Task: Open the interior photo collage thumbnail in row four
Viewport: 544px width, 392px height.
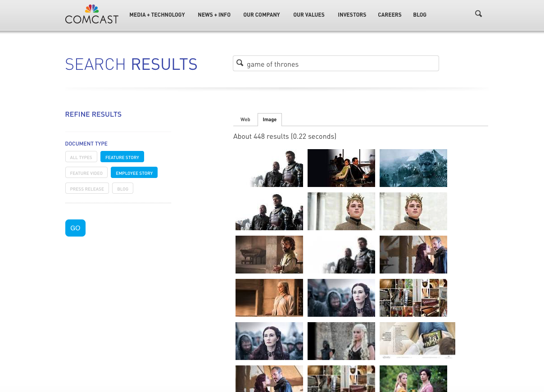Action: [413, 298]
